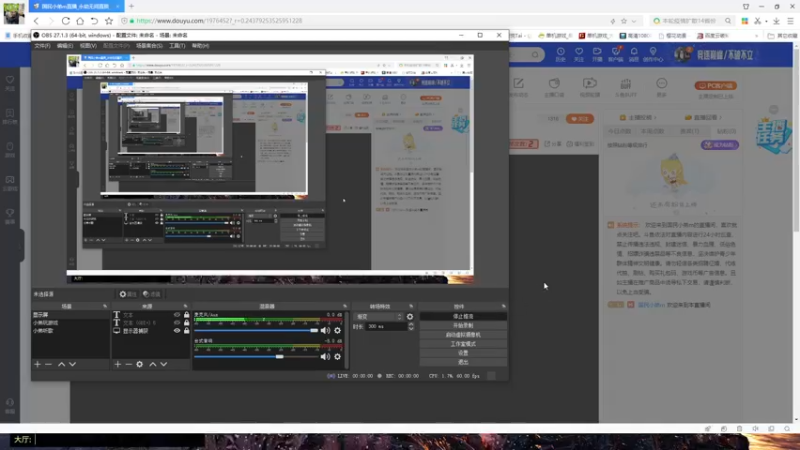Open the OBS 编辑(E) menu
Screen dimensions: 800x450
click(65, 46)
